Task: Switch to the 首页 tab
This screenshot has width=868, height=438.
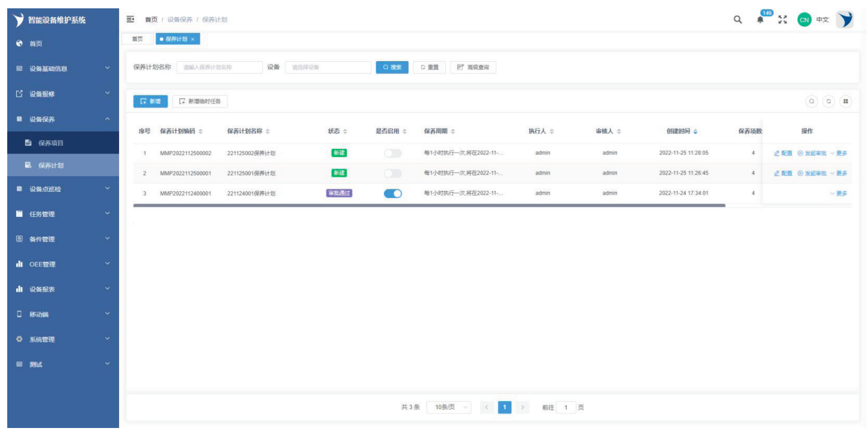Action: tap(137, 39)
